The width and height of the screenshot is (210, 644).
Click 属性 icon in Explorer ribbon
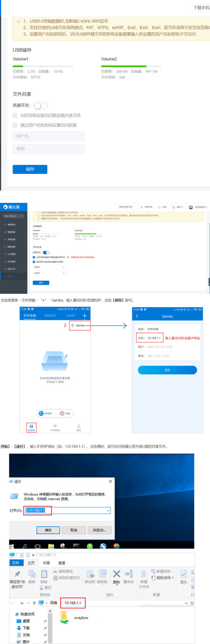tap(183, 574)
